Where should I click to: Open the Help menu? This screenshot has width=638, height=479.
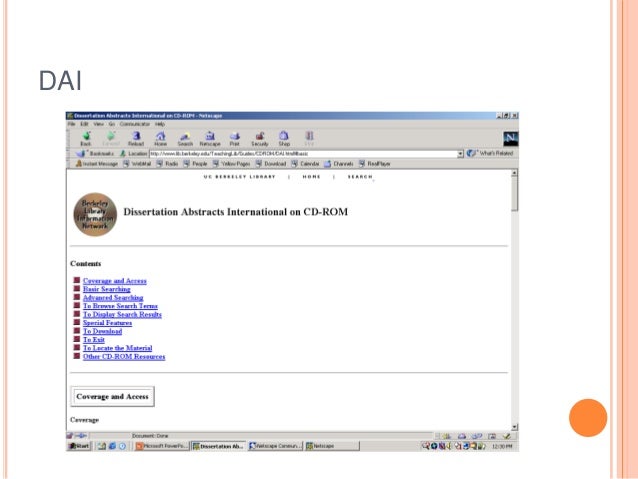160,124
